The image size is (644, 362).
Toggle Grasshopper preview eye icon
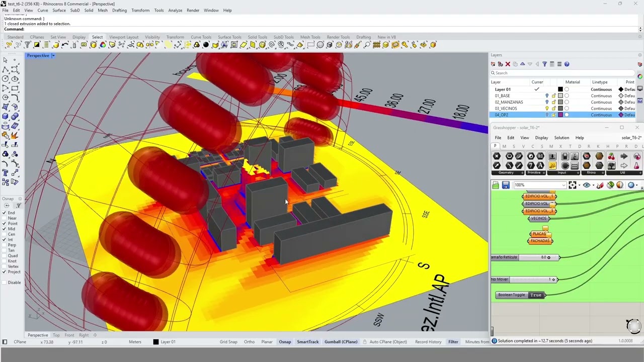coord(587,185)
